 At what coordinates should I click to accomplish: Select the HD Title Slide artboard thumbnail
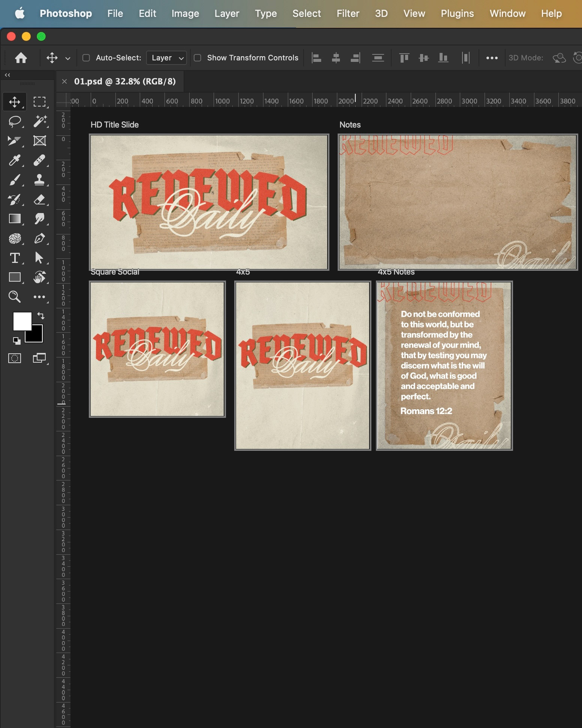pyautogui.click(x=209, y=202)
